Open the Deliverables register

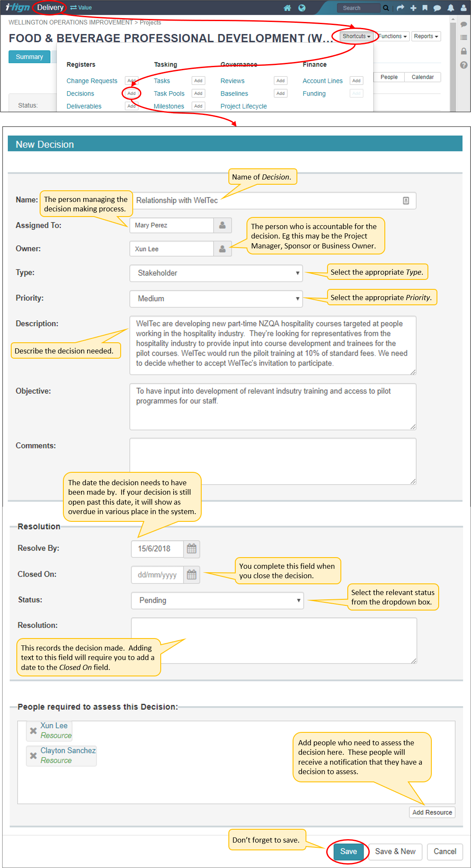coord(84,106)
